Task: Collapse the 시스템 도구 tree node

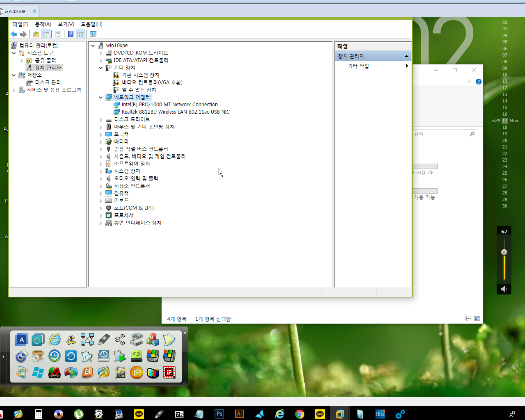Action: click(14, 53)
